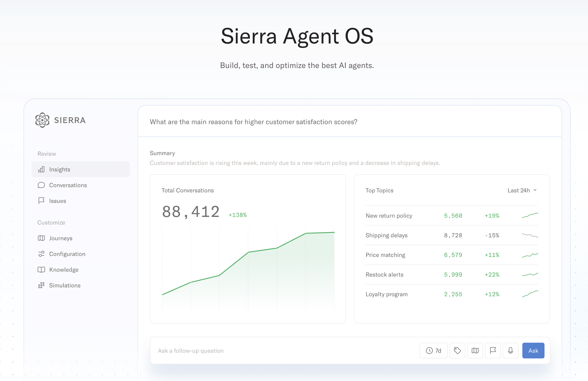Viewport: 588px width, 381px height.
Task: Open the Knowledge sidebar item
Action: point(63,270)
